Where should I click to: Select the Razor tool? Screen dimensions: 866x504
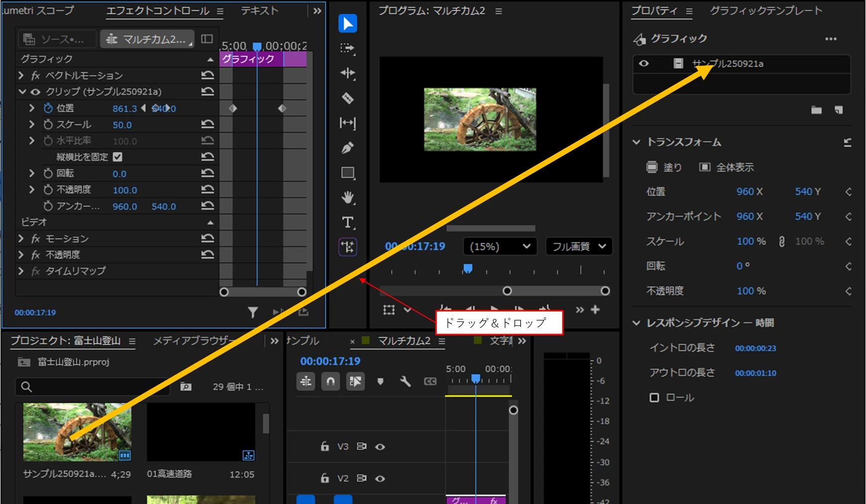348,98
